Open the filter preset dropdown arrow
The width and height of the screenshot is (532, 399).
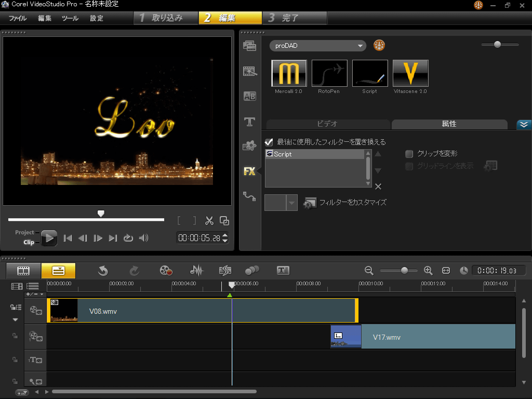point(292,203)
